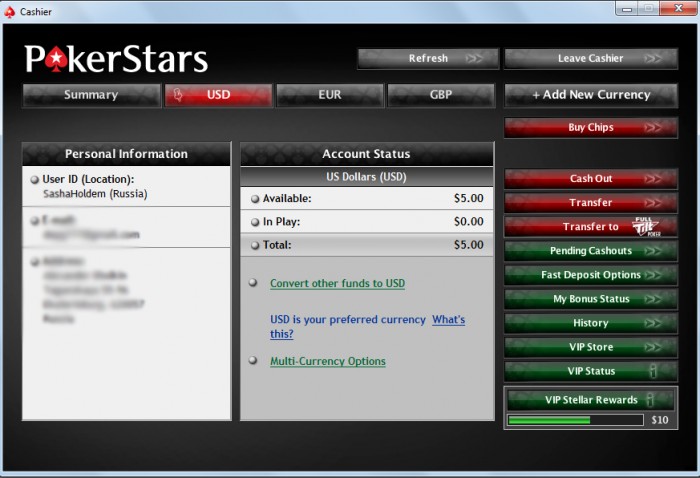This screenshot has height=478, width=700.
Task: Visit the VIP Store
Action: pyautogui.click(x=591, y=347)
